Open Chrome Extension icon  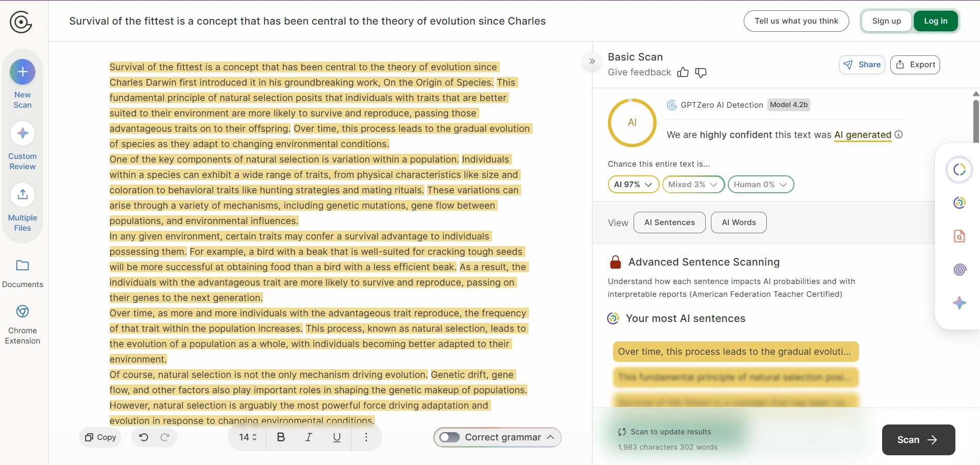click(x=23, y=311)
